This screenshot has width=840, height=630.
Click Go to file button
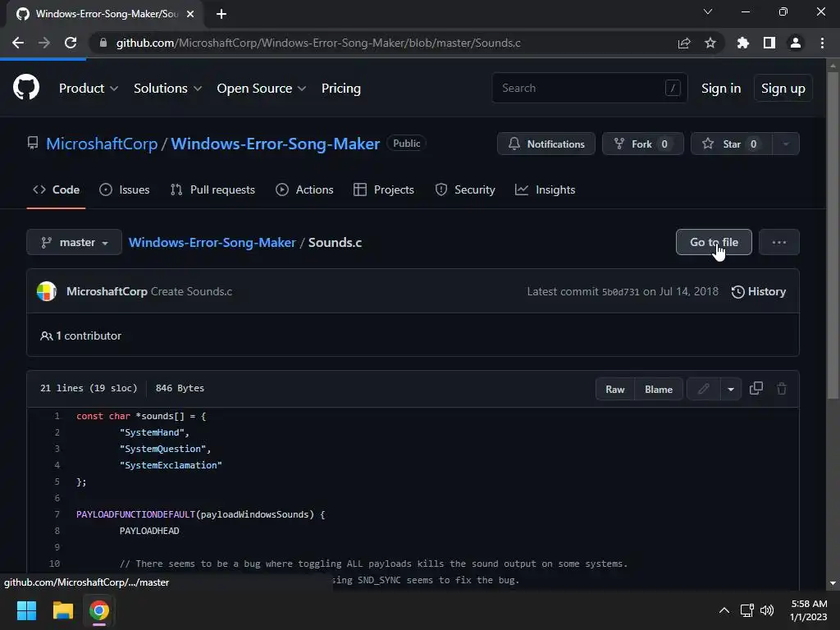[714, 242]
